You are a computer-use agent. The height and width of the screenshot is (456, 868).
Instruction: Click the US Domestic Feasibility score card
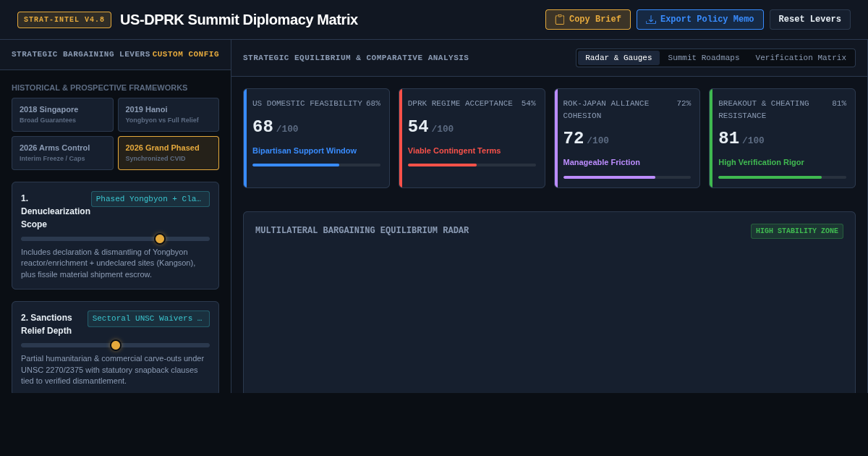[316, 138]
